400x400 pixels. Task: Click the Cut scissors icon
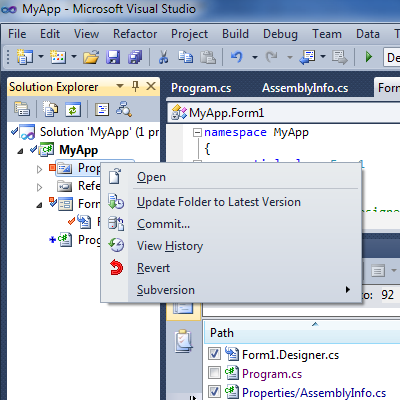pyautogui.click(x=163, y=57)
